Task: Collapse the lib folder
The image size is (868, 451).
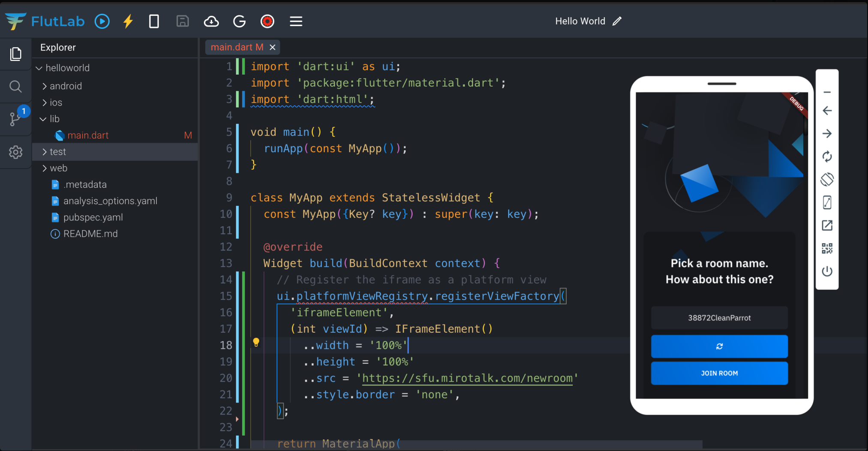Action: (x=55, y=119)
